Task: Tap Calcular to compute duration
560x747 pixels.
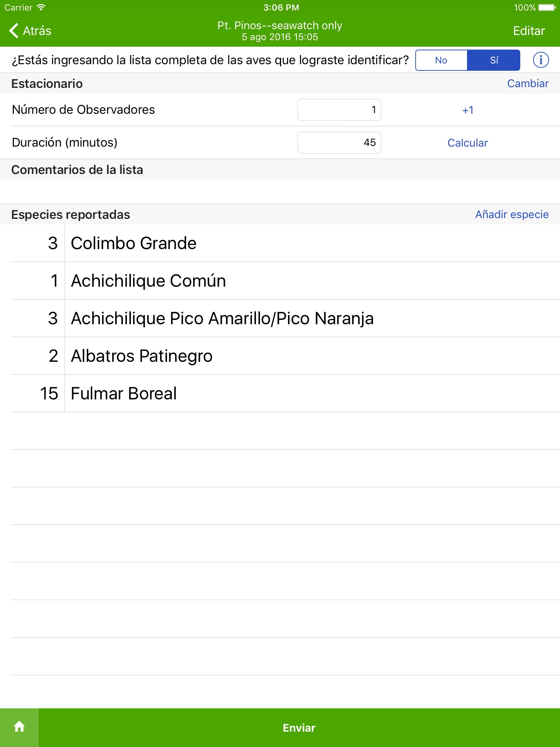Action: (x=467, y=143)
